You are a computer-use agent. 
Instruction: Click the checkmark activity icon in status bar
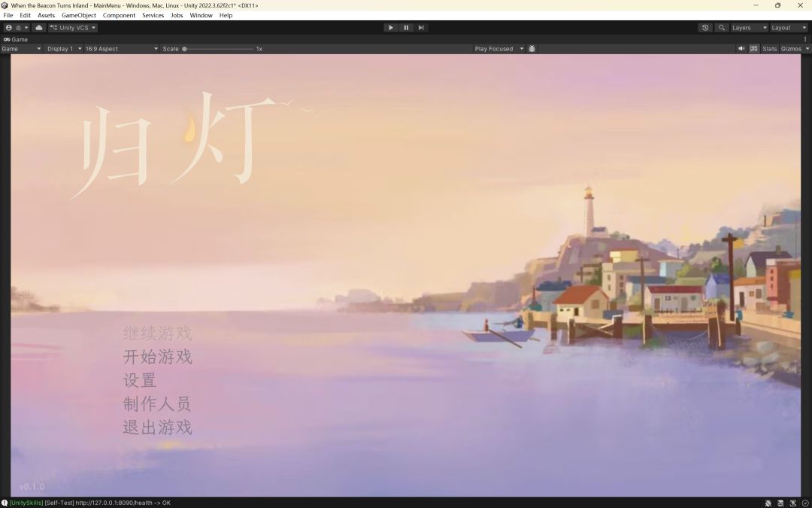pos(805,503)
